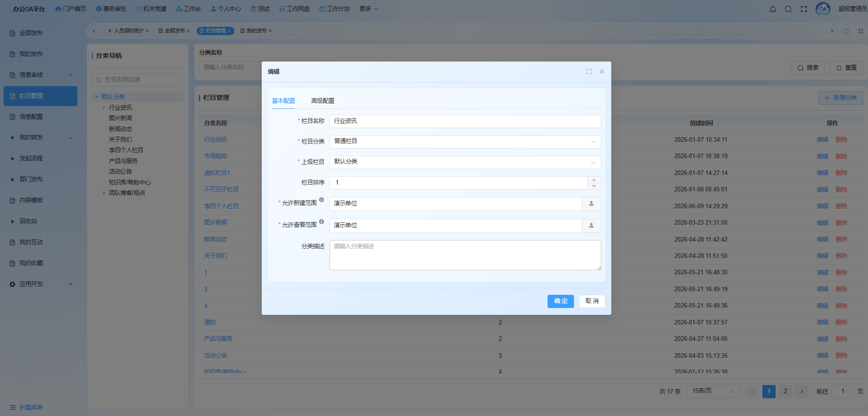Click 新增分类 button
Screen dimensions: 868x416
pos(840,98)
